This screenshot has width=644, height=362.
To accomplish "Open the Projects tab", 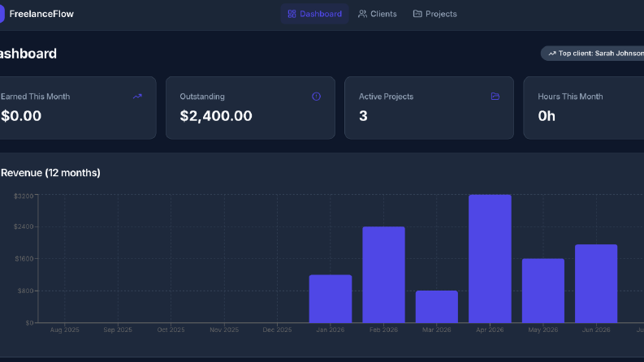I will (x=435, y=14).
